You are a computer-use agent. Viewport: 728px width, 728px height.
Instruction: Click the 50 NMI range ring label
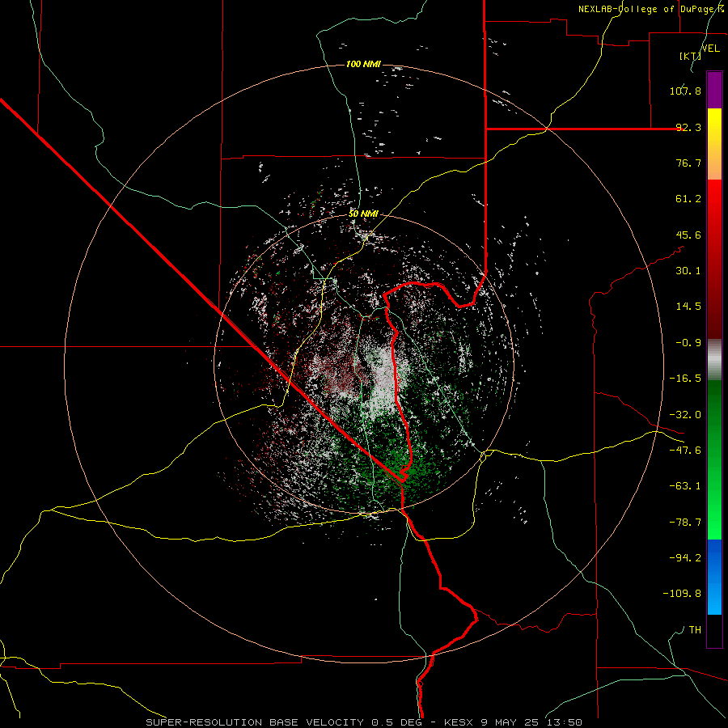[363, 214]
